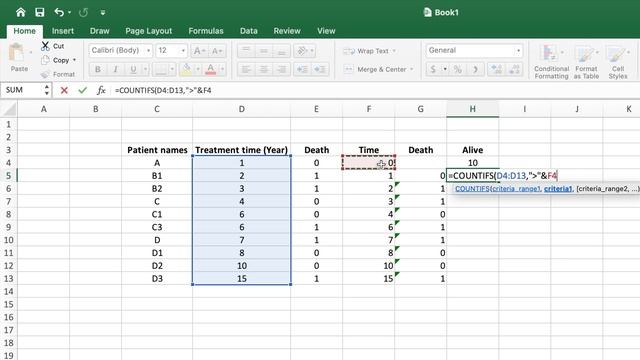Image resolution: width=640 pixels, height=360 pixels.
Task: Toggle Underline formatting
Action: click(x=133, y=69)
